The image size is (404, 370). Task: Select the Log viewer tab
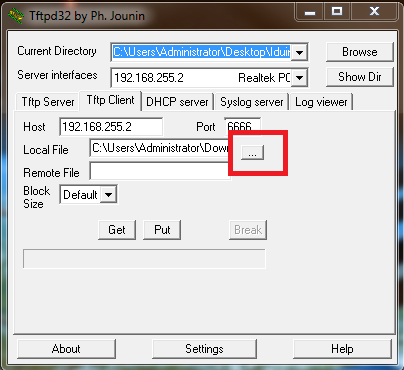click(321, 102)
